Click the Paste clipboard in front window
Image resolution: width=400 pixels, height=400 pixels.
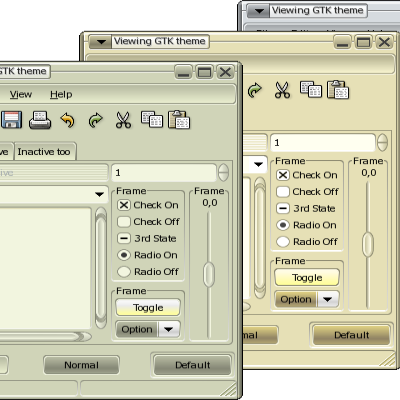coord(179,119)
